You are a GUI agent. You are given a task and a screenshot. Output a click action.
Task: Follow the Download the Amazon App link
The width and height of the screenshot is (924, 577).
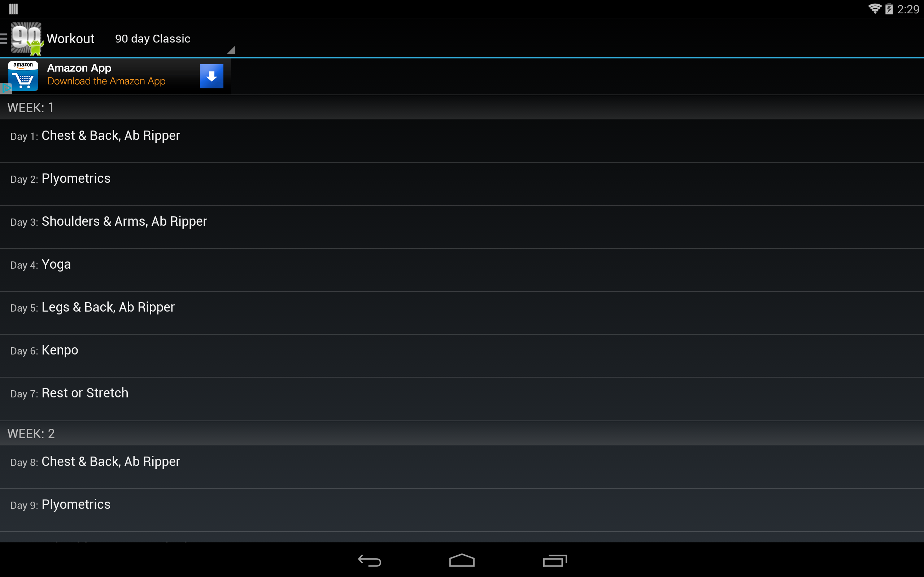[x=106, y=81]
